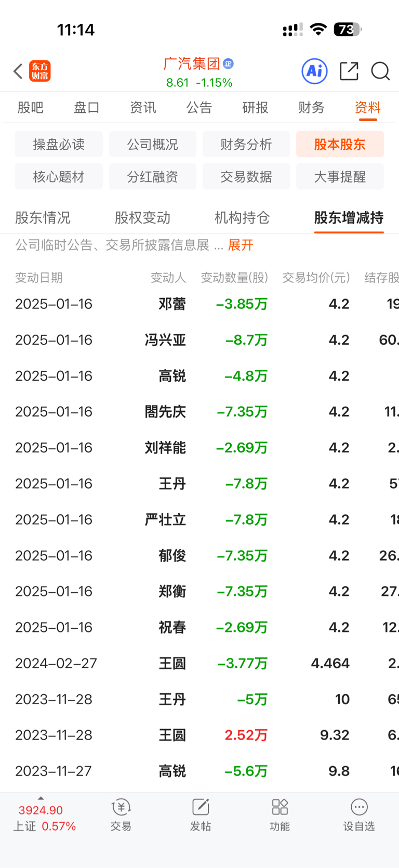Tap the 3924.90 上证 index value
Image resolution: width=399 pixels, height=868 pixels.
(41, 810)
